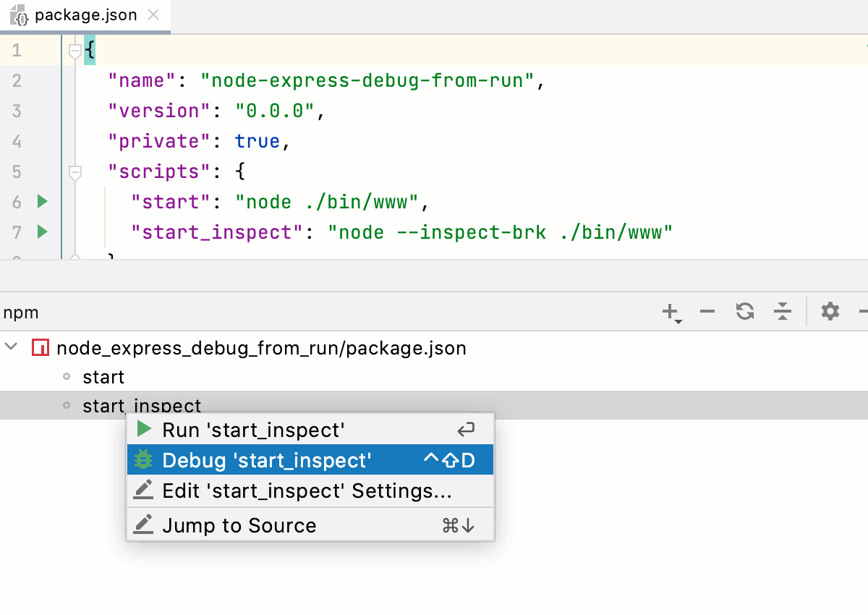
Task: Choose Jump to Source menu item
Action: (x=310, y=525)
